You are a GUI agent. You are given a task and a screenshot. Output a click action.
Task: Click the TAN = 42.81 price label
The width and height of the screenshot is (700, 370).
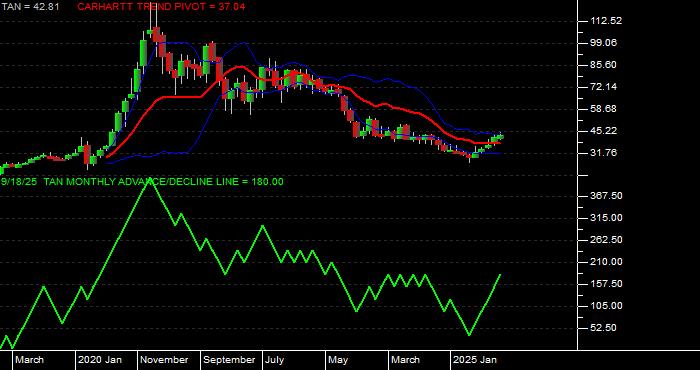point(30,7)
